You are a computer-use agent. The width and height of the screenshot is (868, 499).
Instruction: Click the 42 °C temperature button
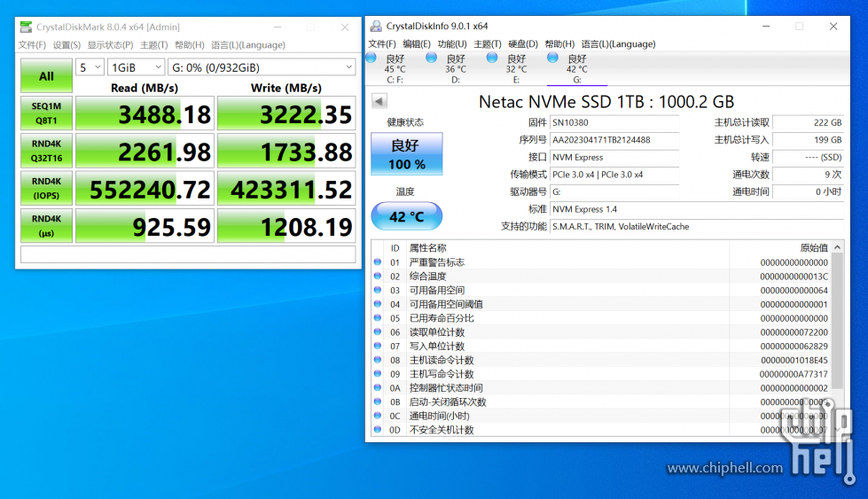click(x=407, y=216)
